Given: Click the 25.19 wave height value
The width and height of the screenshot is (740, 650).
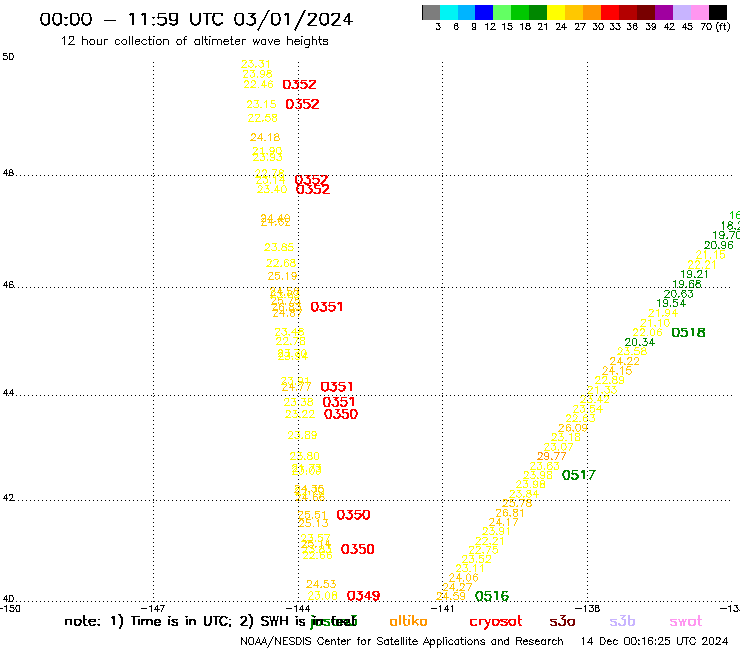Looking at the screenshot, I should coord(282,276).
